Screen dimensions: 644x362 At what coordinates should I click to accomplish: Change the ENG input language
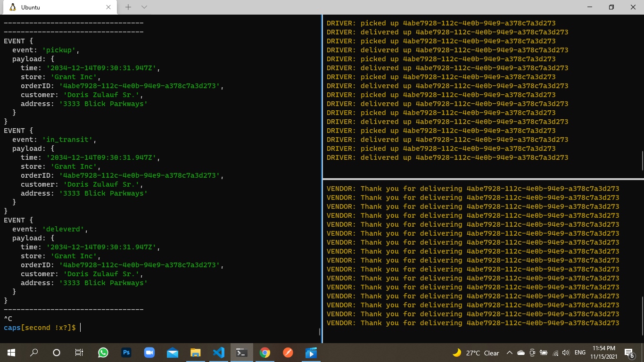580,353
